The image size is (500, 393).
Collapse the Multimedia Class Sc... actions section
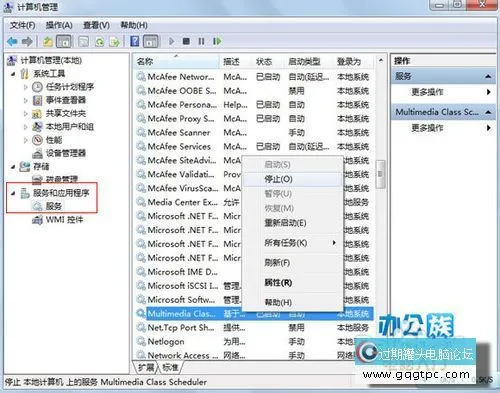pos(488,112)
